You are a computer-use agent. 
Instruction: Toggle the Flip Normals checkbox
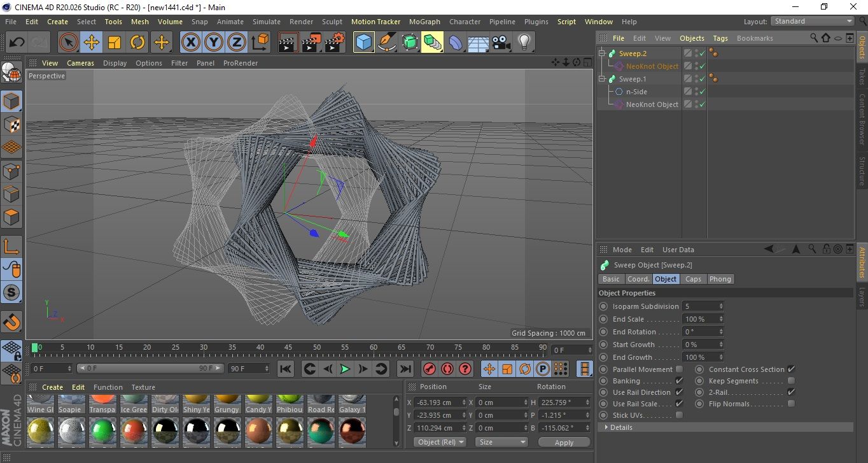(x=791, y=404)
